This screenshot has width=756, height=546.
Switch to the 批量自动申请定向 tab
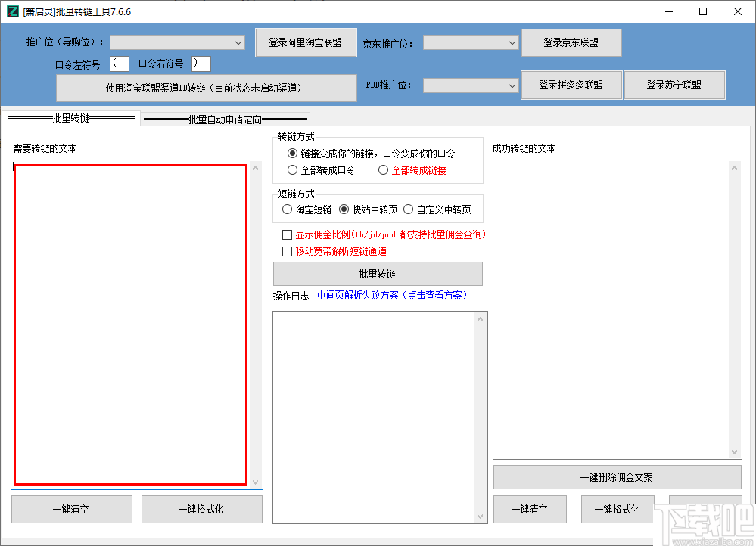point(225,119)
